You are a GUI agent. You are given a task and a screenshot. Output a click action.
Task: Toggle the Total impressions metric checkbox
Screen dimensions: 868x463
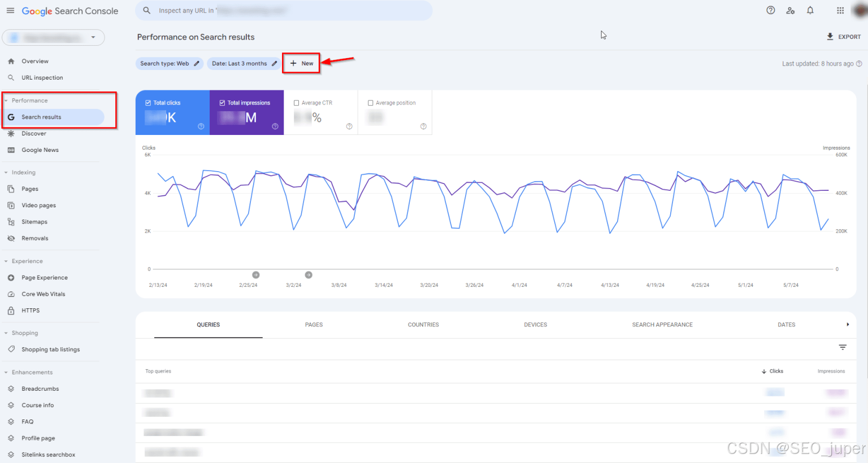click(222, 103)
